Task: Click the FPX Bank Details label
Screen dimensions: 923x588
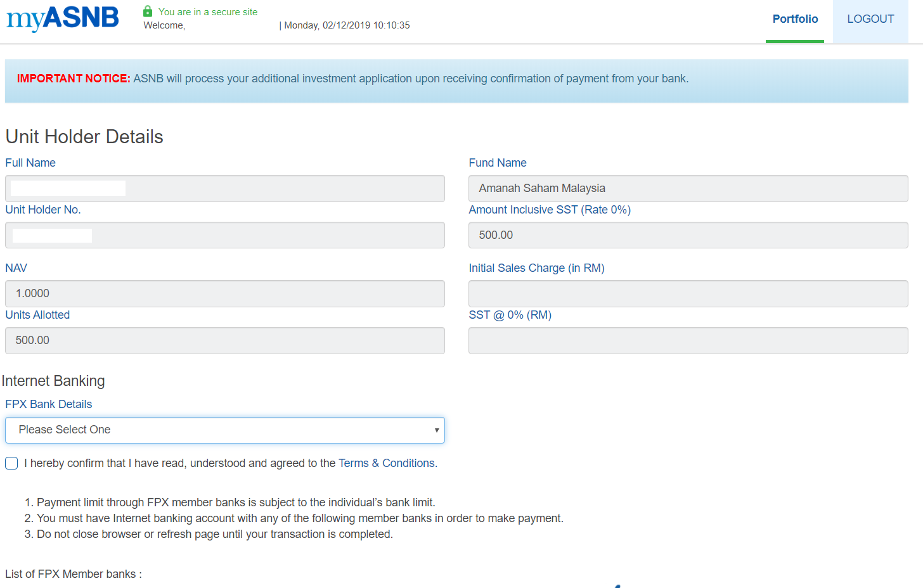Action: (49, 404)
